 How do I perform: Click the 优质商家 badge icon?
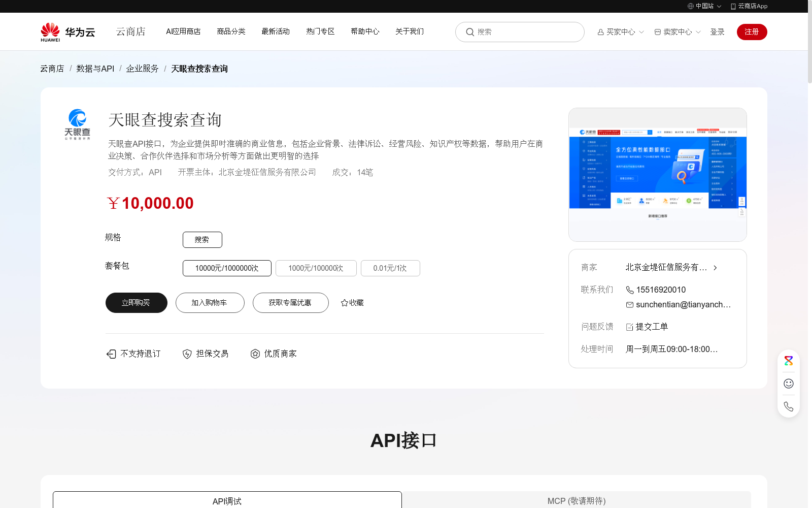pyautogui.click(x=255, y=354)
